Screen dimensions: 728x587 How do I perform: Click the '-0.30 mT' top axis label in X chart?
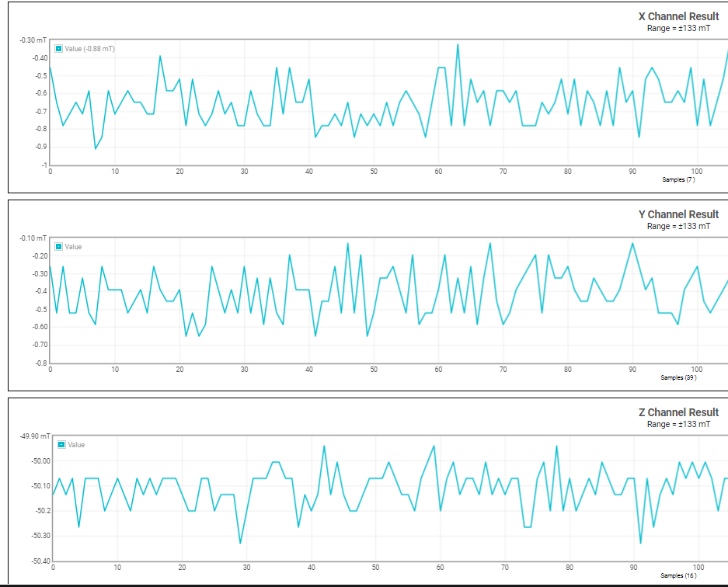31,40
